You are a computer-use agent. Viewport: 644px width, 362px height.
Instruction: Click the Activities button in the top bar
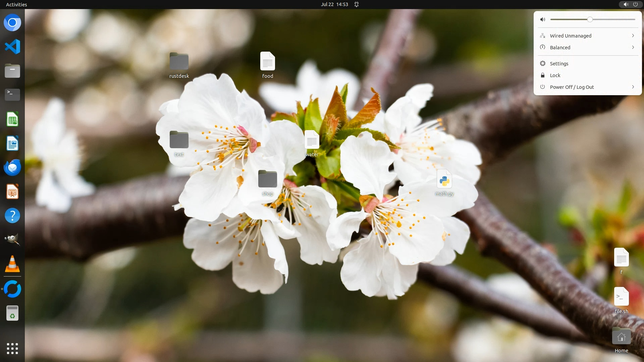(x=16, y=4)
